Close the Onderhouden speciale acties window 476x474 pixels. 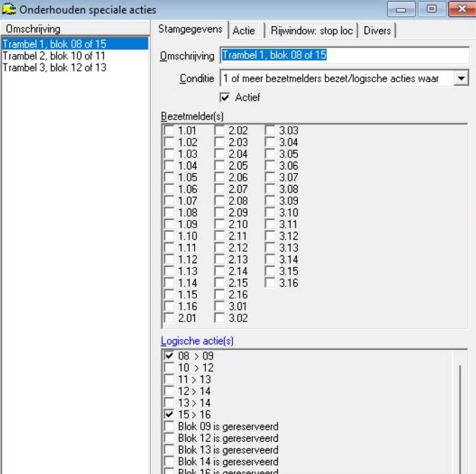[x=462, y=10]
